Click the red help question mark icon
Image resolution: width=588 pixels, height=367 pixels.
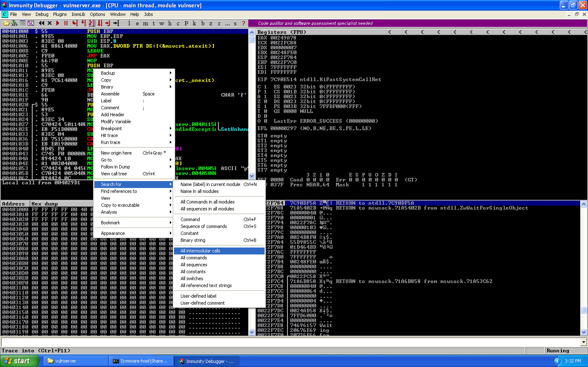pos(243,23)
